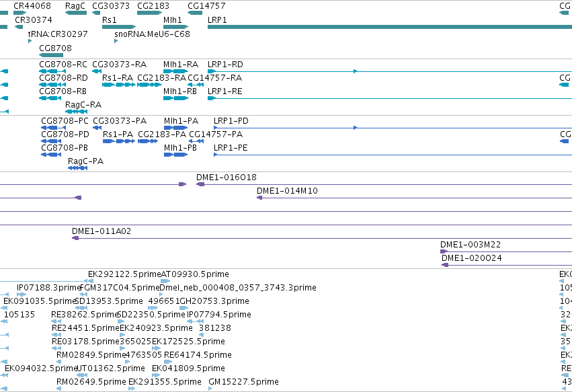Select the CG8708-PD protein glyph
Viewport: 572px width, 392px height.
tap(51, 141)
